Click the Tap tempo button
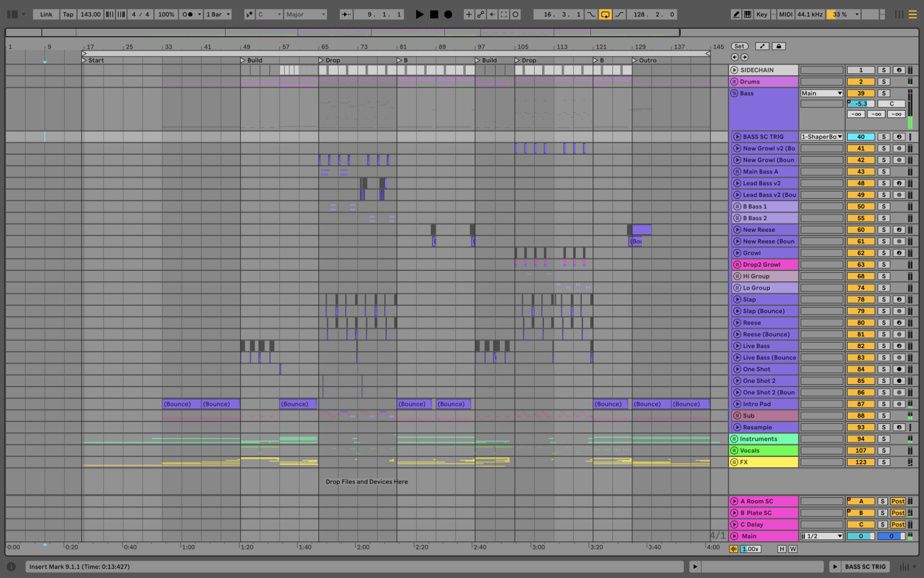This screenshot has height=578, width=924. (x=67, y=14)
